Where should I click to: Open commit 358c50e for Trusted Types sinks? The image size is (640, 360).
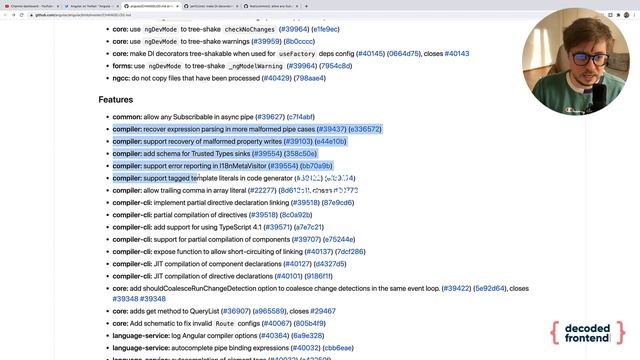pyautogui.click(x=300, y=153)
